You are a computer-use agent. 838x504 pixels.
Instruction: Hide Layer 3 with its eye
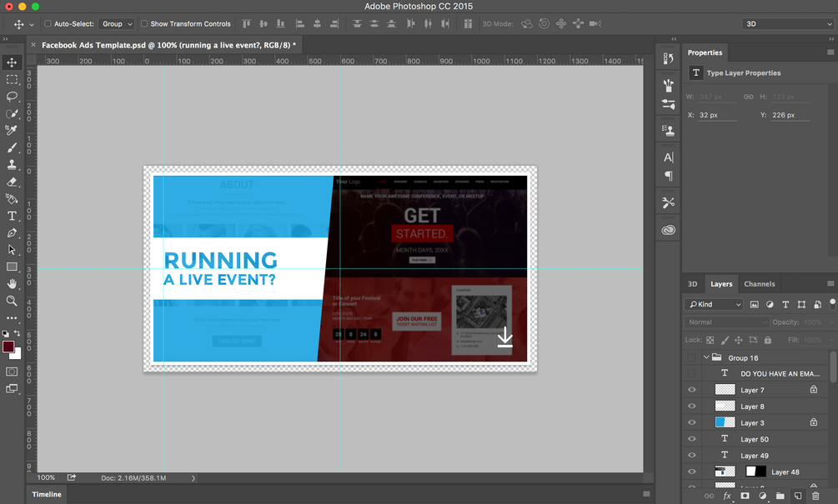coord(691,422)
